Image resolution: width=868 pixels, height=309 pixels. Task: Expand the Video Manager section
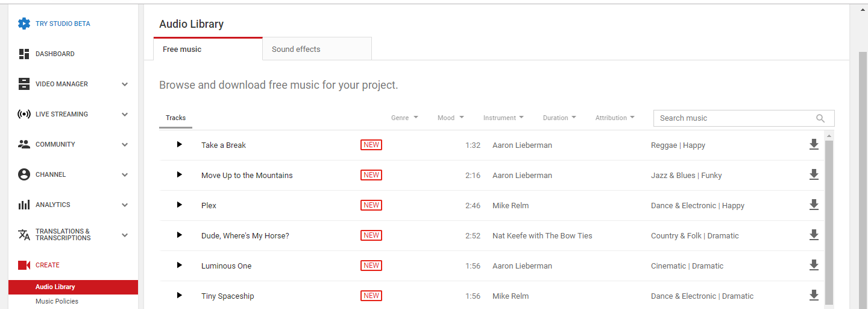click(125, 84)
